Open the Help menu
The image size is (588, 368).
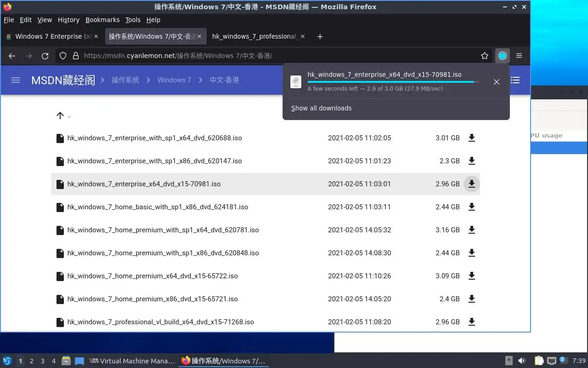pos(153,20)
